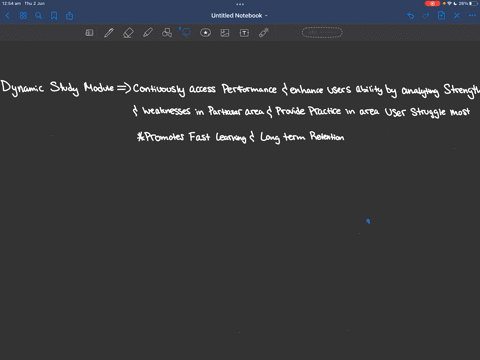
Task: Select the Elements sticker tool
Action: coord(205,33)
